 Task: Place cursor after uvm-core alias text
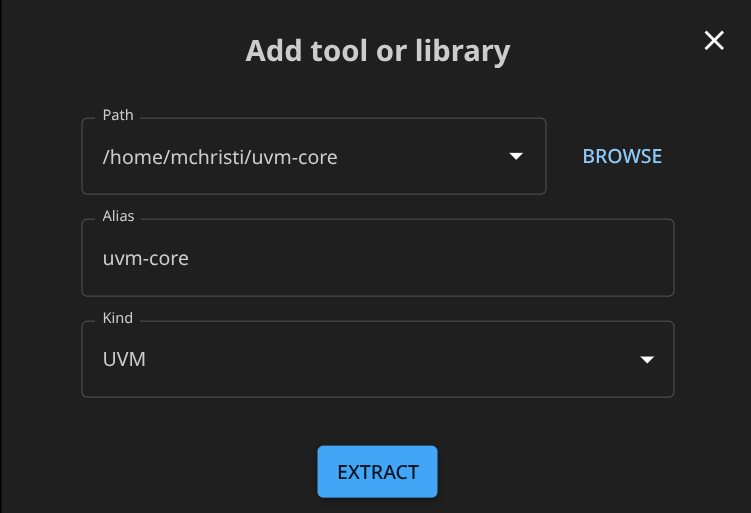(190, 258)
